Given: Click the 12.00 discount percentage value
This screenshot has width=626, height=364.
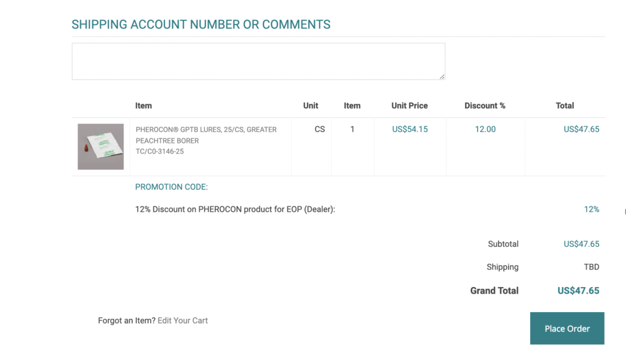Looking at the screenshot, I should (485, 129).
